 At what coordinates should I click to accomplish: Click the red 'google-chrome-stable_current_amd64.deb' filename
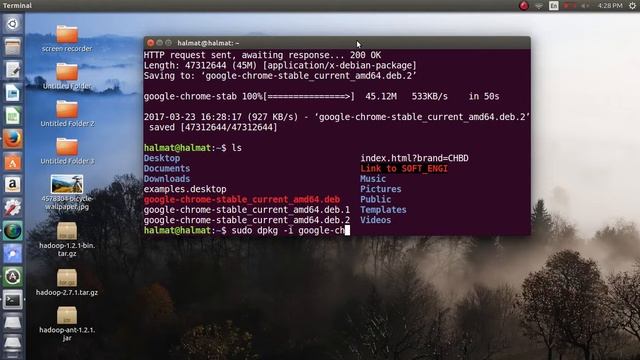pyautogui.click(x=242, y=199)
